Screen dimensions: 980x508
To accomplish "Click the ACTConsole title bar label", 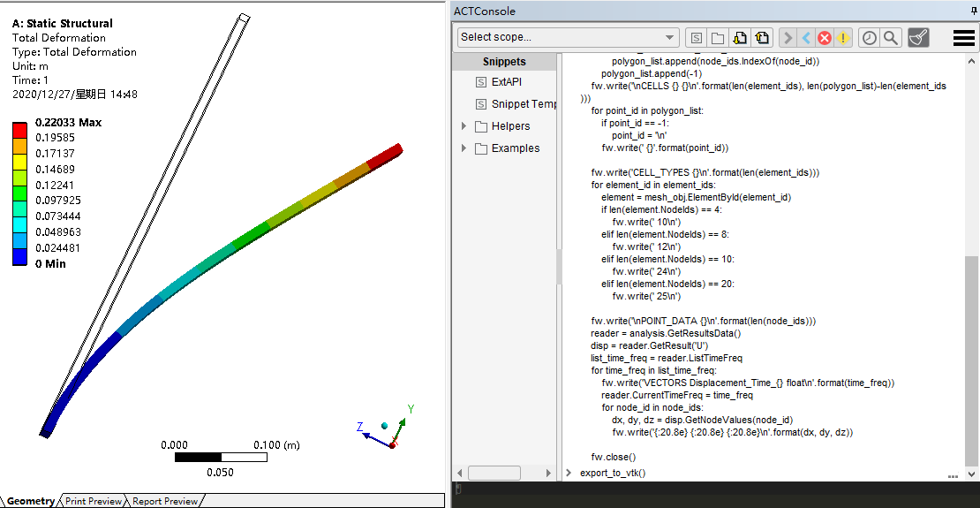I will point(485,11).
